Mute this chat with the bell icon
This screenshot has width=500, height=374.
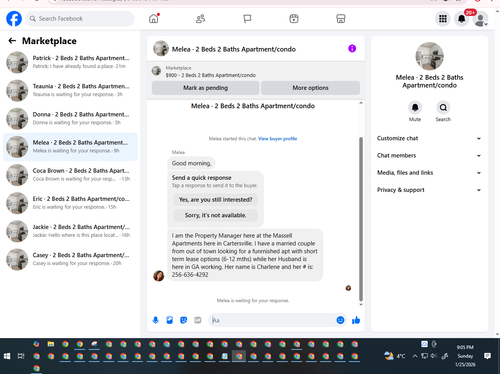(415, 107)
